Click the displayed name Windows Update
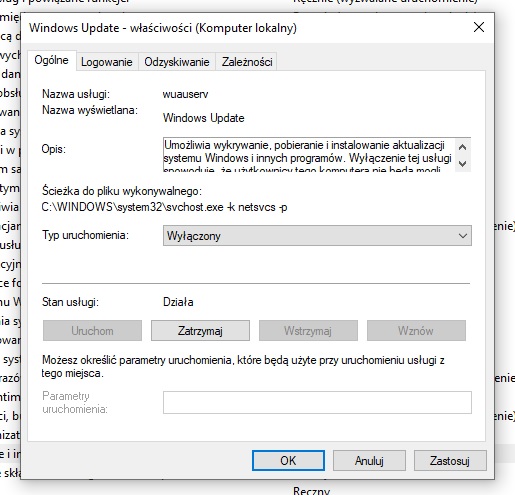Image resolution: width=515 pixels, height=495 pixels. [x=204, y=118]
